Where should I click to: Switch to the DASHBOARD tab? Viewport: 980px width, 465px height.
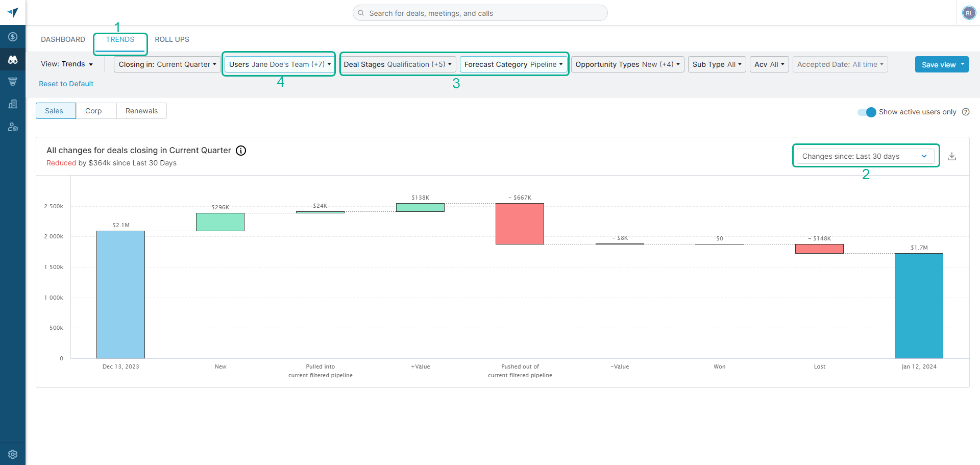pos(63,39)
